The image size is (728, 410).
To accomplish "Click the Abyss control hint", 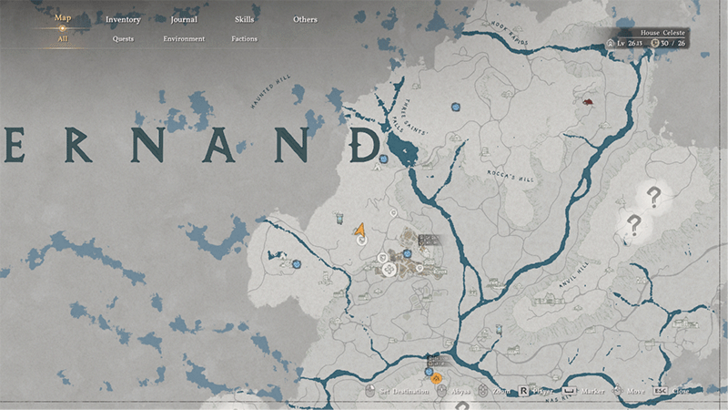I will pos(454,391).
